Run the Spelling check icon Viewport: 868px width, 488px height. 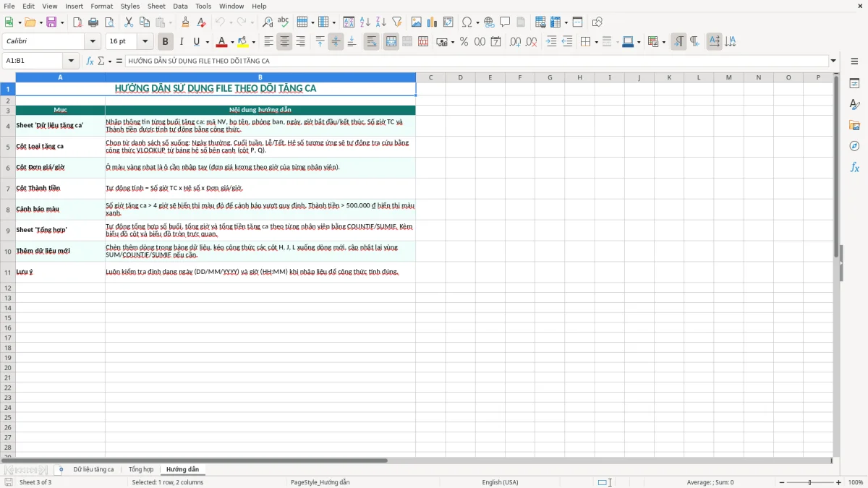284,22
